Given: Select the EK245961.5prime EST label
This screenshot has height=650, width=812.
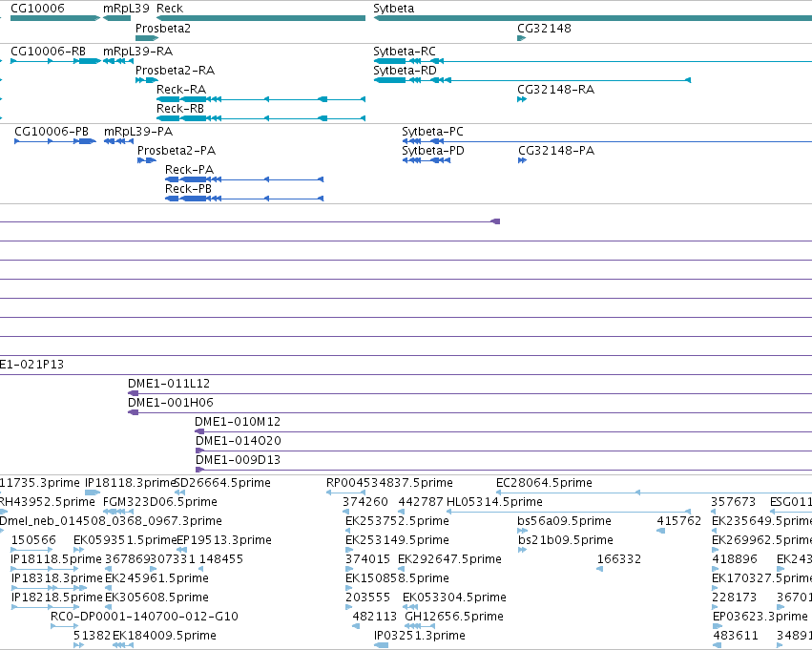Looking at the screenshot, I should 156,578.
